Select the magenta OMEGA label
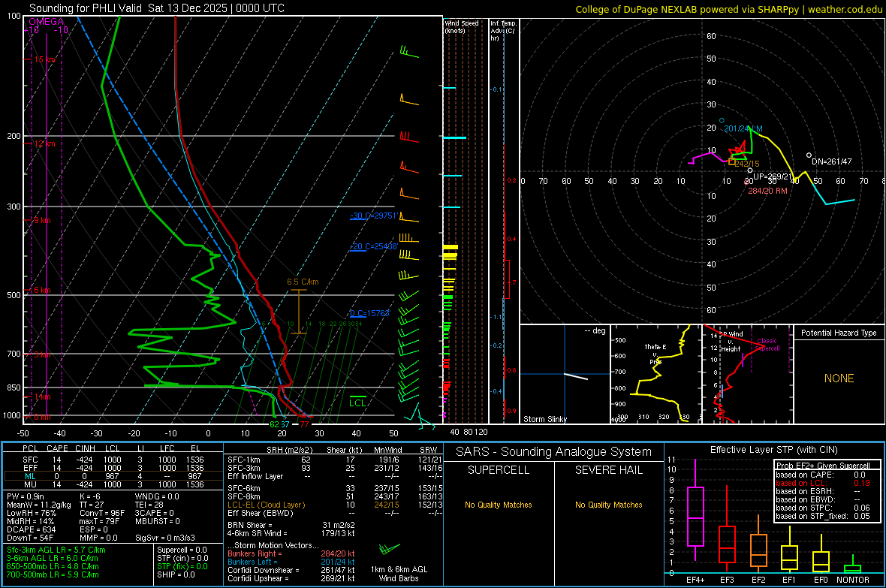Screen dimensions: 886x588 (47, 22)
